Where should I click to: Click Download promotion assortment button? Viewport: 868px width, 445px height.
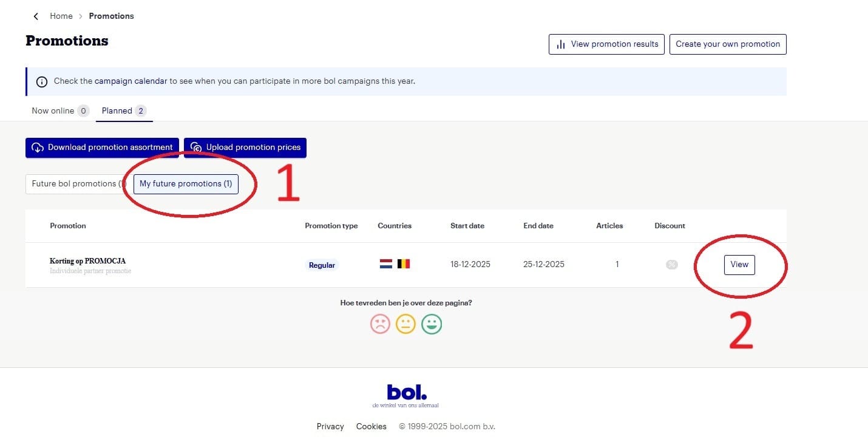coord(102,148)
